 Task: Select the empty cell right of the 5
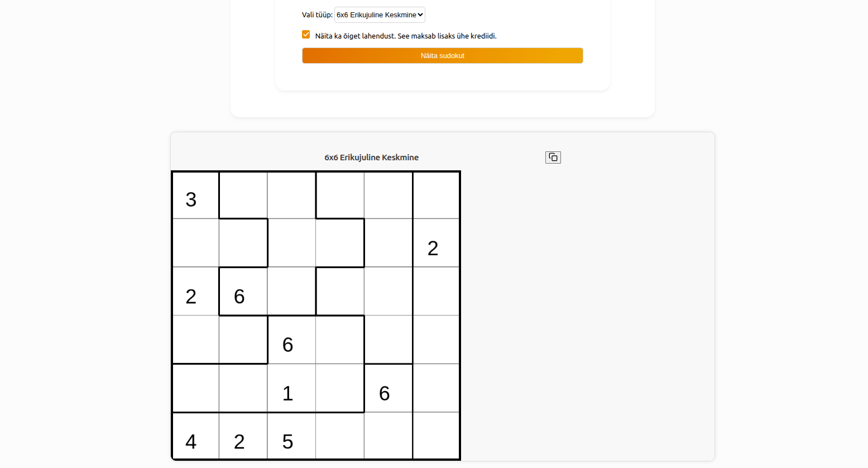340,437
